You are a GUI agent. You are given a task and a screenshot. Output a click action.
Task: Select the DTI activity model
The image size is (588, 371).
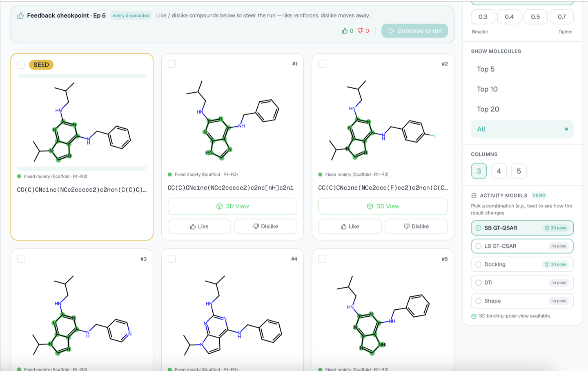522,283
